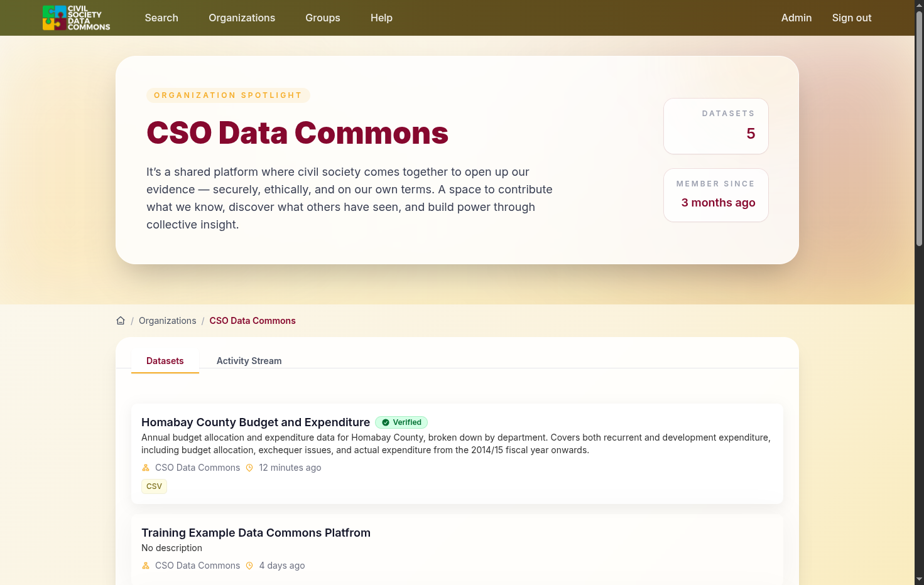Viewport: 924px width, 585px height.
Task: Click the clock icon beside 4 days ago
Action: click(x=249, y=566)
